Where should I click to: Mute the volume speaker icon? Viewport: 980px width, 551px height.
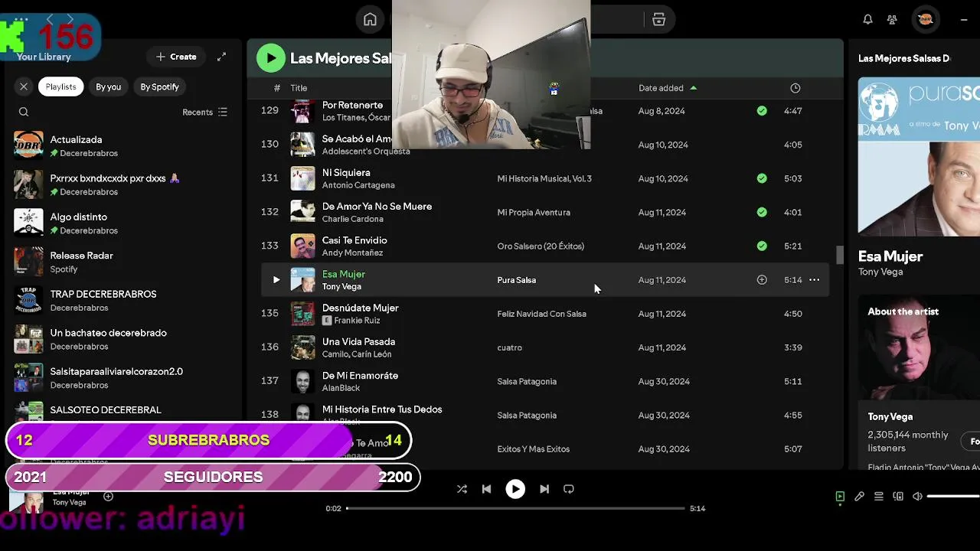[x=917, y=497]
